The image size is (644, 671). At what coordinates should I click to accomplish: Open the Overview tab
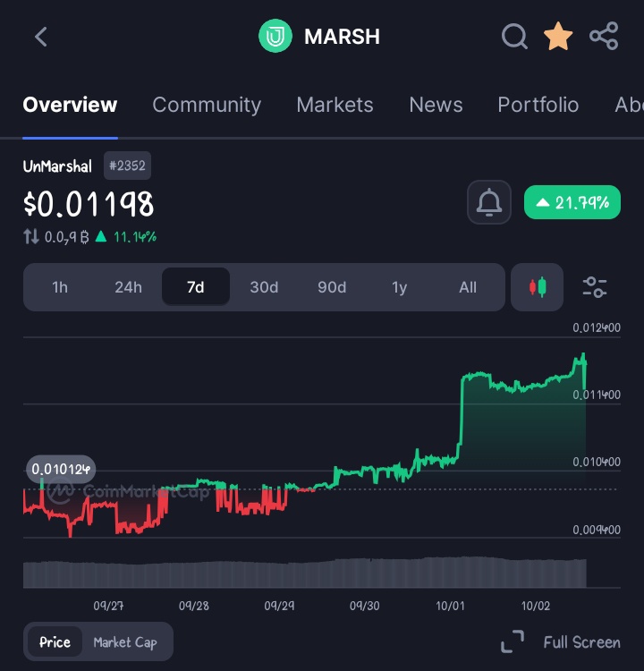(x=70, y=105)
